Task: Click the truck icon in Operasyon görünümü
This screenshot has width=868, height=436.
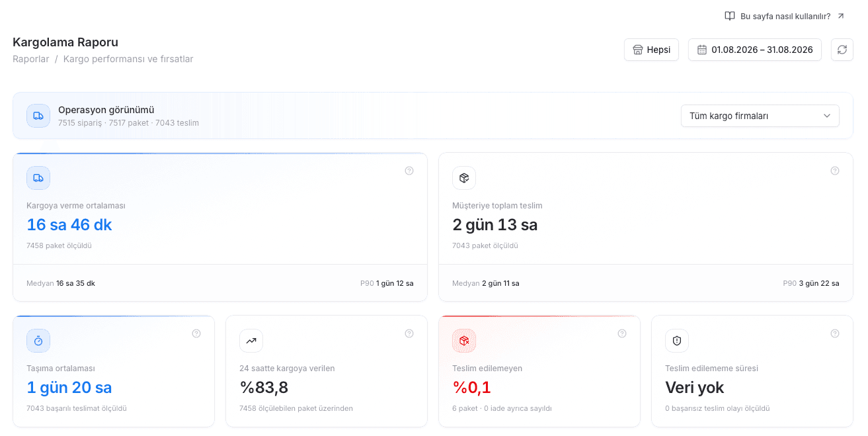Action: point(38,116)
